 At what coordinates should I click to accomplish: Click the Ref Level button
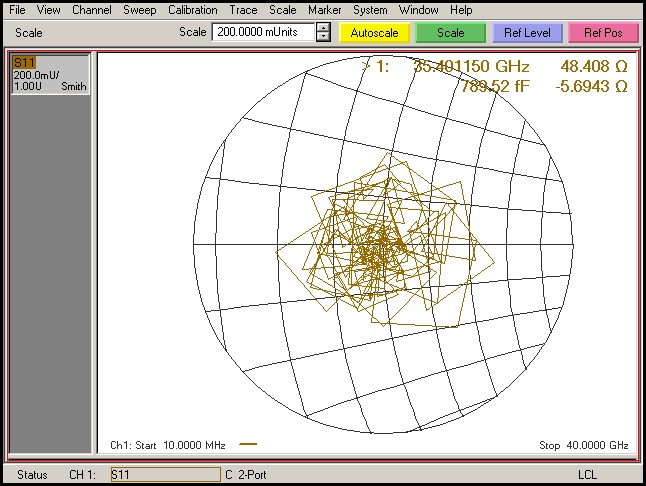pos(527,32)
